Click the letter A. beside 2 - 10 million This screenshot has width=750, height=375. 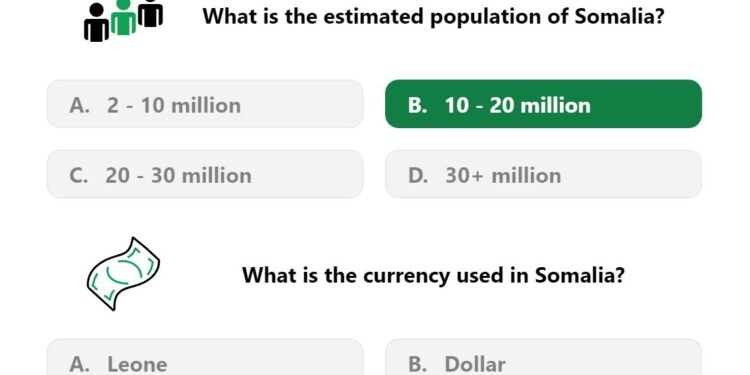(79, 105)
